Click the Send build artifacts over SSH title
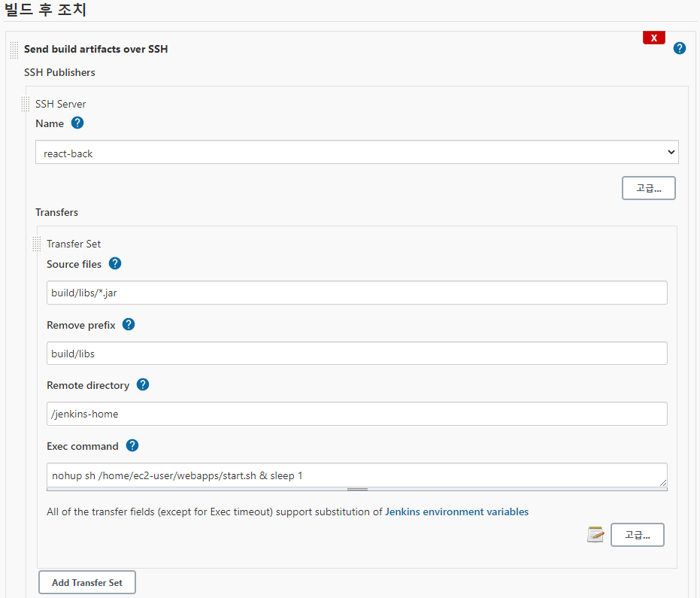700x598 pixels. coord(96,49)
